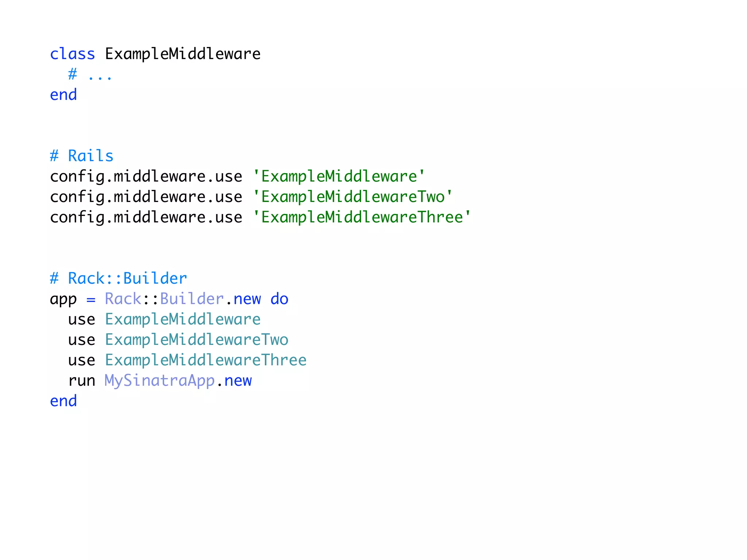Image resolution: width=747 pixels, height=560 pixels.
Task: Click the green 'ExampleMiddlewareThree' string
Action: [x=361, y=217]
